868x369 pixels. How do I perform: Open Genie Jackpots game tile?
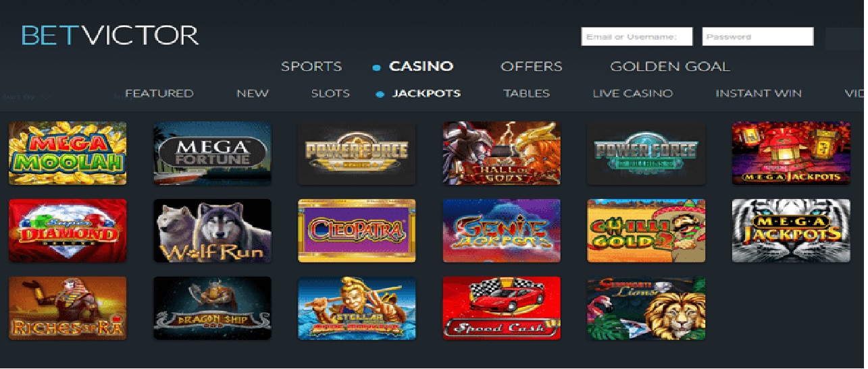501,231
